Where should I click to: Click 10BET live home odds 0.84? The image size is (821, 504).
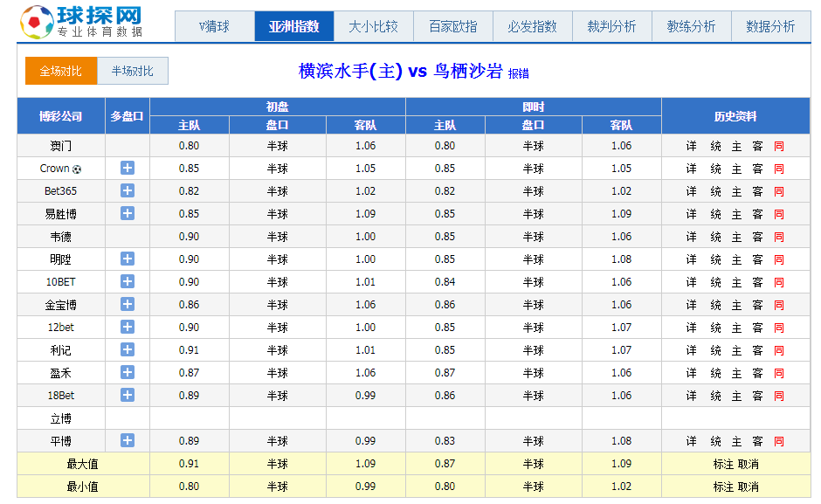click(445, 282)
